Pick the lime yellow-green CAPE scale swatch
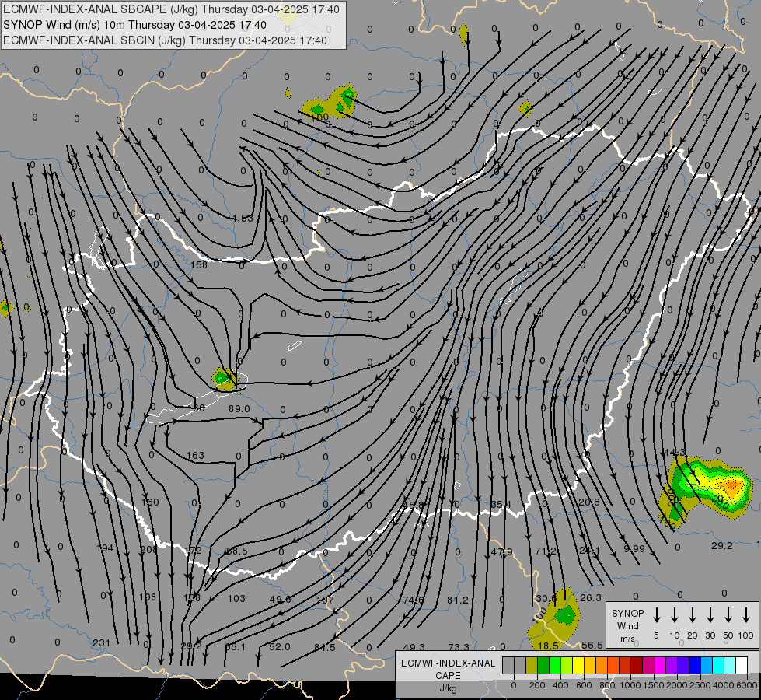 click(567, 666)
